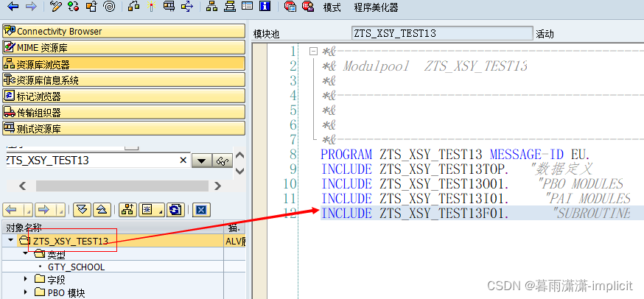Viewport: 644px width, 299px height.
Task: Click the 对象名称 column header
Action: tap(113, 227)
